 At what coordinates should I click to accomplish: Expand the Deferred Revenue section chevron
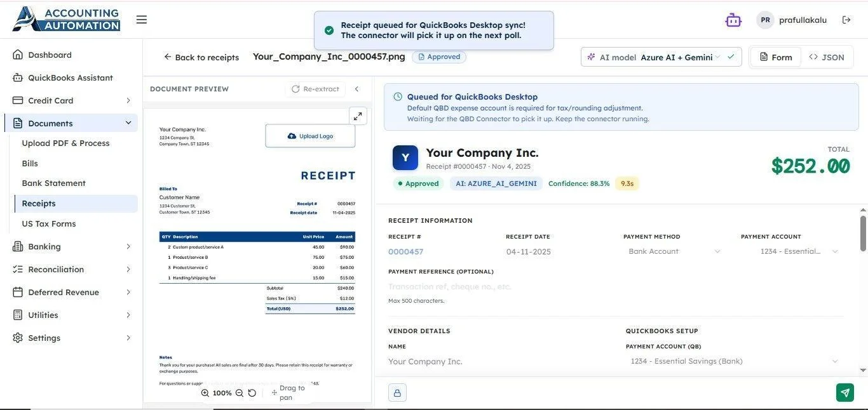click(x=128, y=292)
